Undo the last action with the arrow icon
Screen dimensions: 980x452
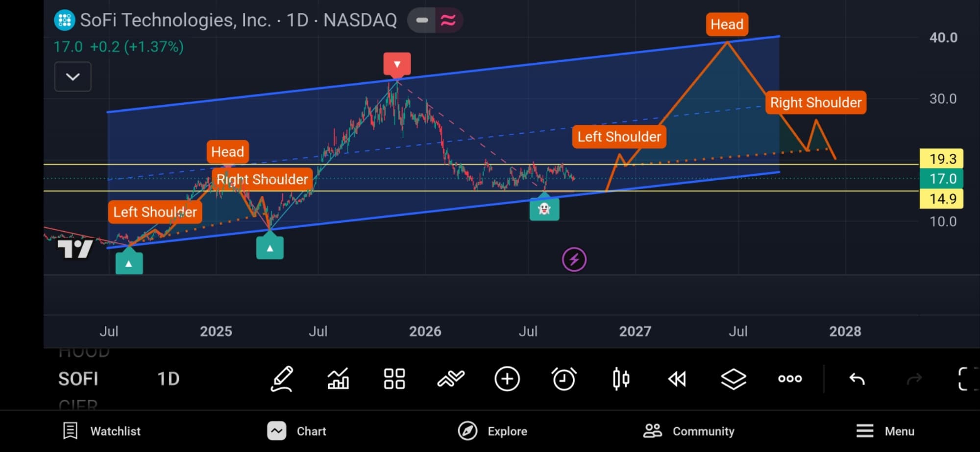857,379
